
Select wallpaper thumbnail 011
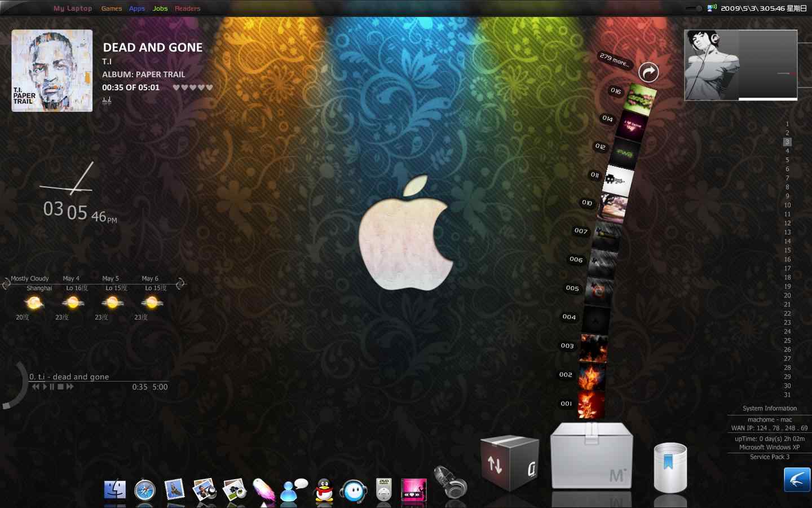[x=617, y=181]
